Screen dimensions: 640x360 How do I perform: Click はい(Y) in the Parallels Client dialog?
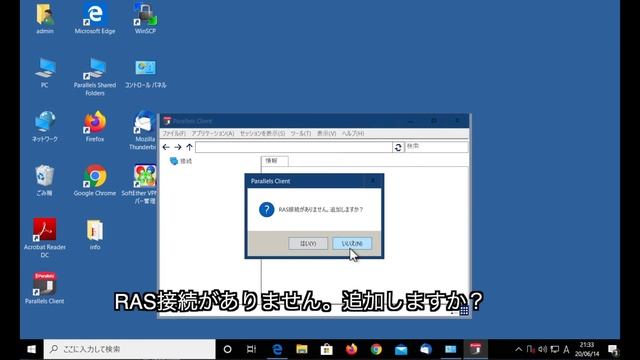click(308, 243)
